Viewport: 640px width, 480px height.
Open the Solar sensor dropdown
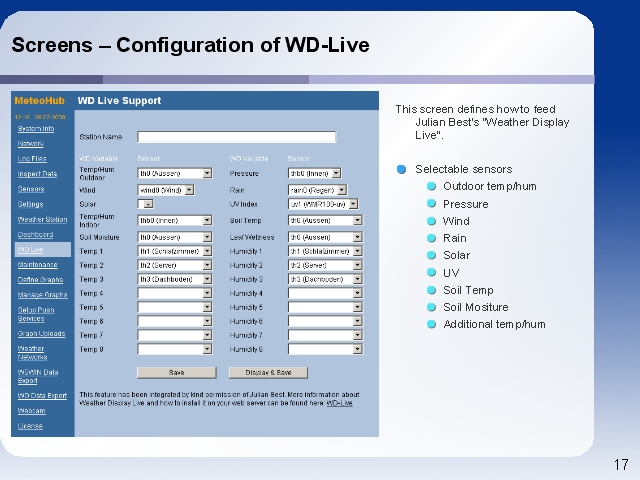(x=145, y=204)
